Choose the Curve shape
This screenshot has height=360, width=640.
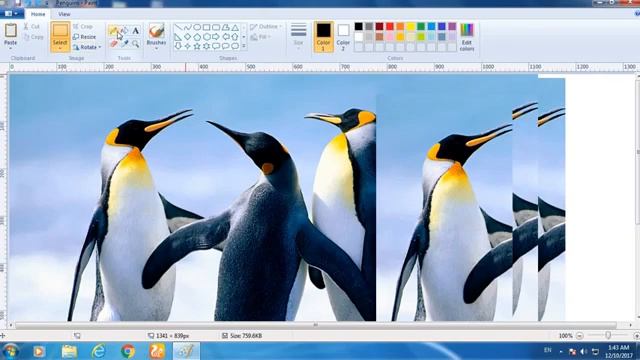coord(188,27)
